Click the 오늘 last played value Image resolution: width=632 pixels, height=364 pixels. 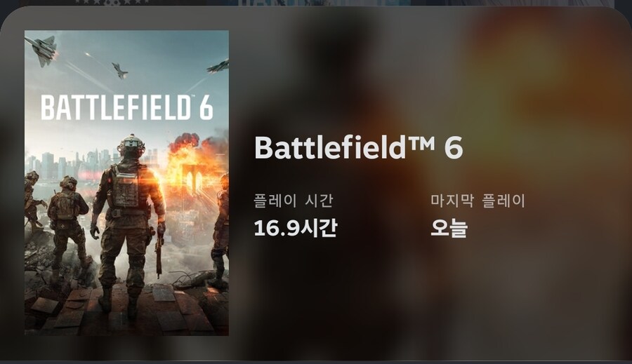tap(449, 228)
